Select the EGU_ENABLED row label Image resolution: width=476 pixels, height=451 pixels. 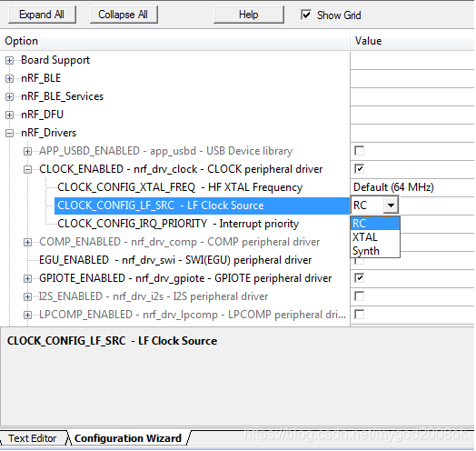click(x=175, y=260)
